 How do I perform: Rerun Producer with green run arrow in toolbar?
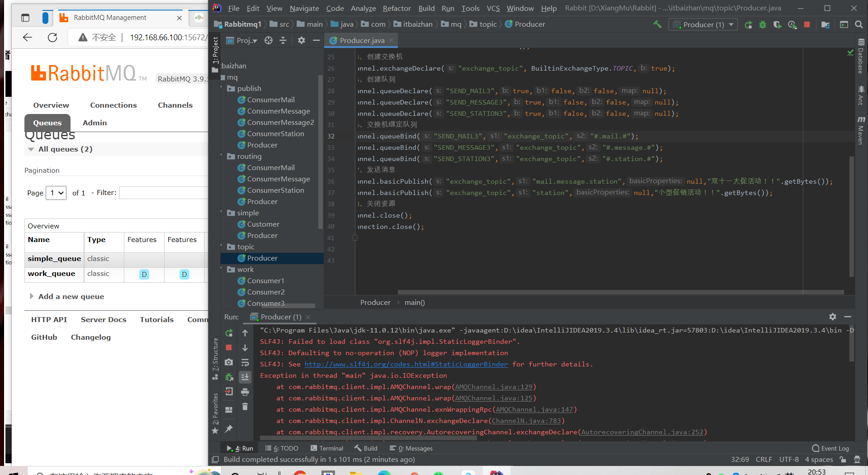(748, 24)
